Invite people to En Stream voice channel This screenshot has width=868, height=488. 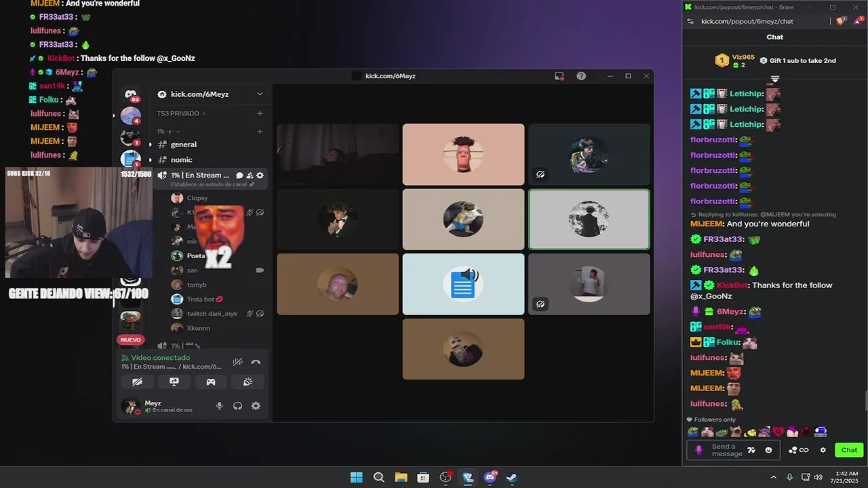click(250, 176)
